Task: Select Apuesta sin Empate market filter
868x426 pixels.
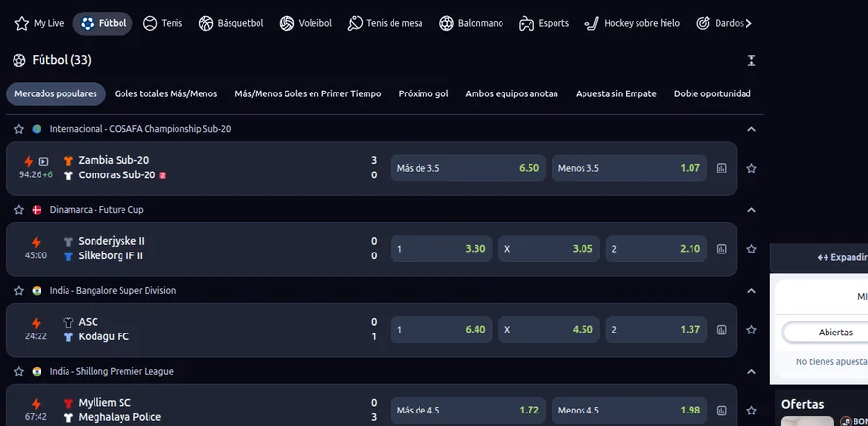Action: [x=616, y=94]
